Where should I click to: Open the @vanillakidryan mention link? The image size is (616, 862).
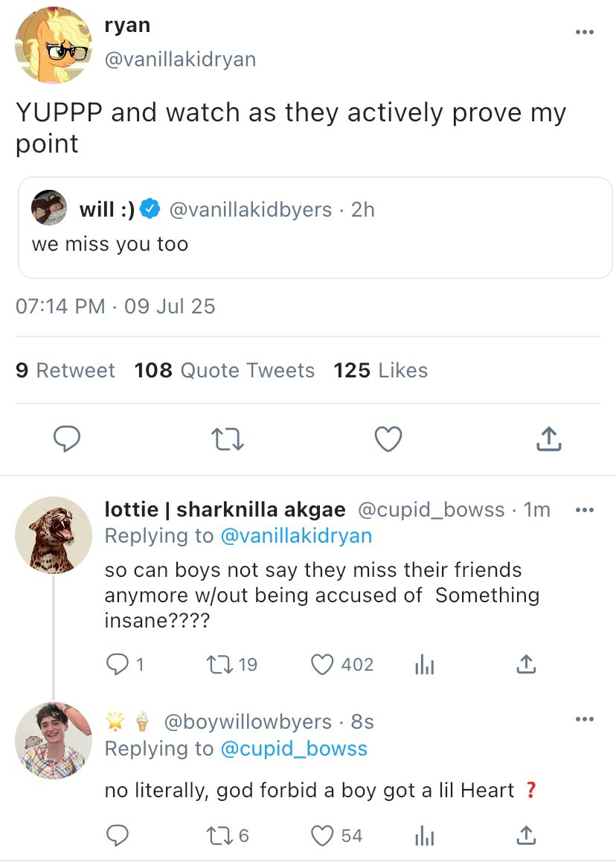[296, 536]
